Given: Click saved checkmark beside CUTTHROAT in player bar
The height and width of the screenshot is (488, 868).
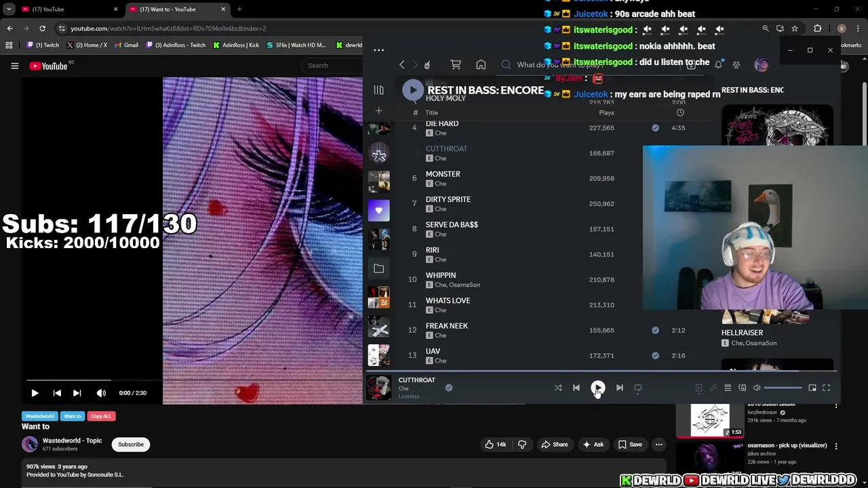Looking at the screenshot, I should 448,388.
